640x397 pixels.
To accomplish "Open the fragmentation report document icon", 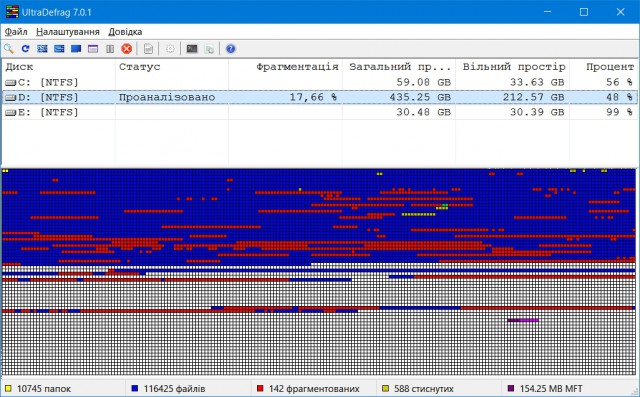I will (149, 49).
